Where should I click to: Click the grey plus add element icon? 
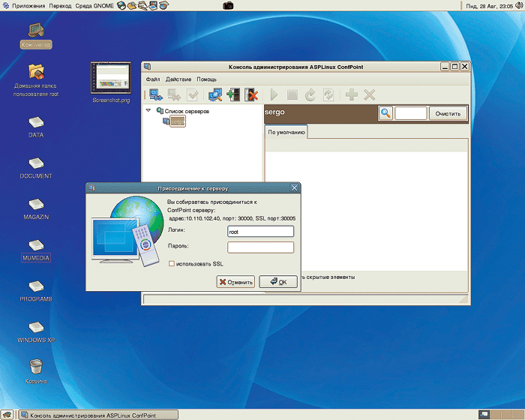(x=352, y=94)
